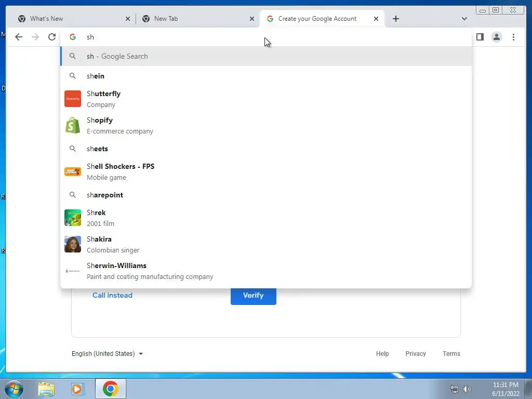Screen dimensions: 532x399
Task: Click the Shrek film poster thumbnail
Action: pos(73,218)
